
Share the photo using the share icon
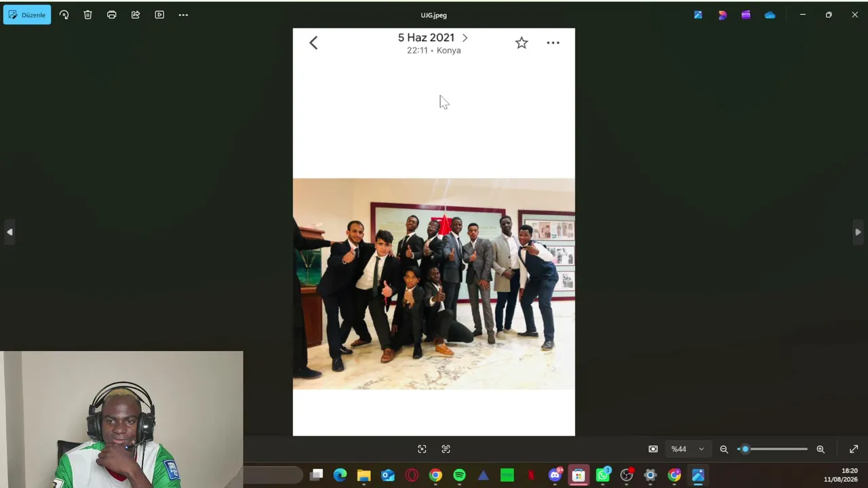[x=136, y=15]
